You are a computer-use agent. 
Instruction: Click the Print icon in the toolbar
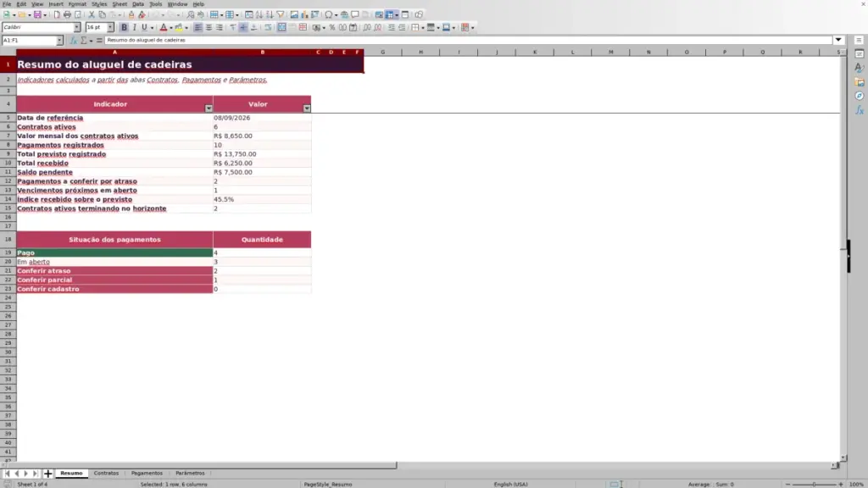coord(67,14)
